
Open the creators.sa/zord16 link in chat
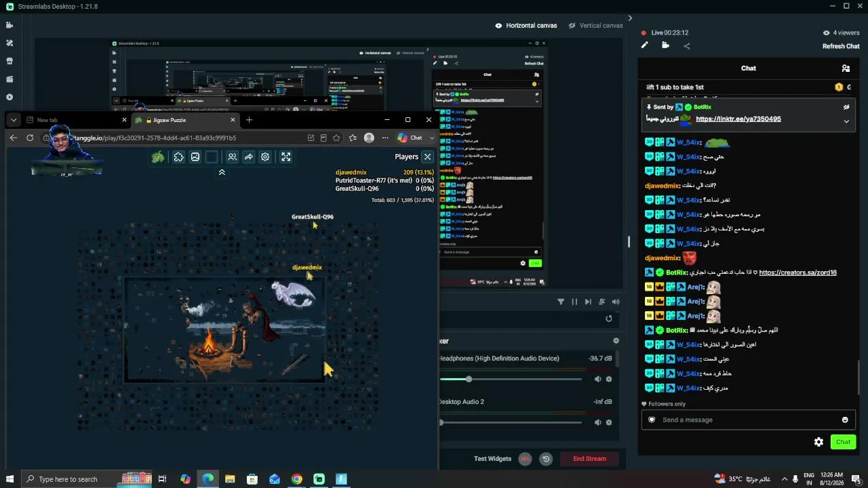click(797, 272)
